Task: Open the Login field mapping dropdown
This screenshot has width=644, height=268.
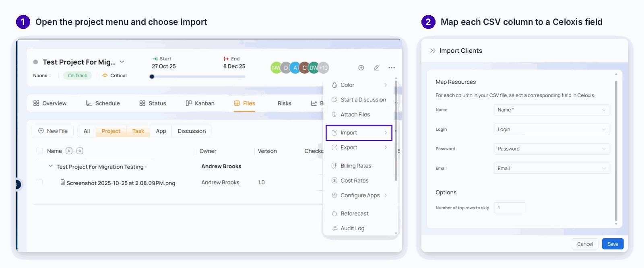Action: coord(552,130)
